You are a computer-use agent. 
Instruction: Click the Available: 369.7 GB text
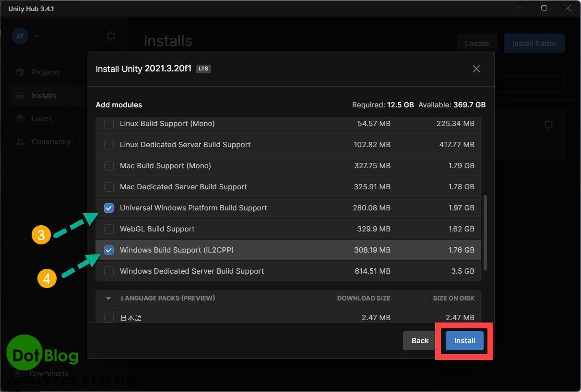point(452,104)
